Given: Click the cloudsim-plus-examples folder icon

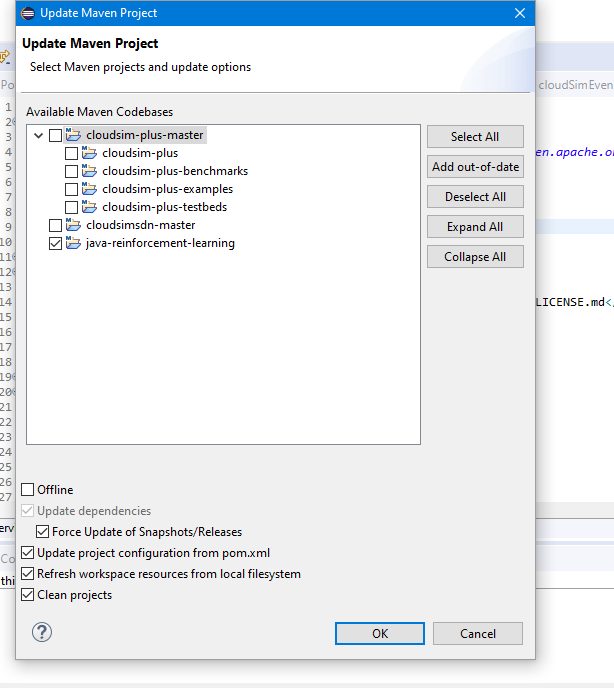Looking at the screenshot, I should click(89, 189).
